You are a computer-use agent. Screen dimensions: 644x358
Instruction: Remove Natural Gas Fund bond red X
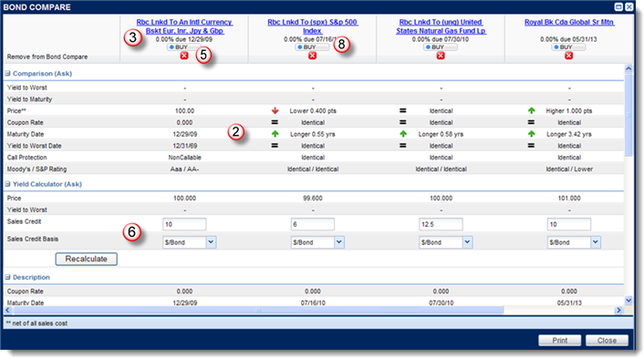coord(441,56)
